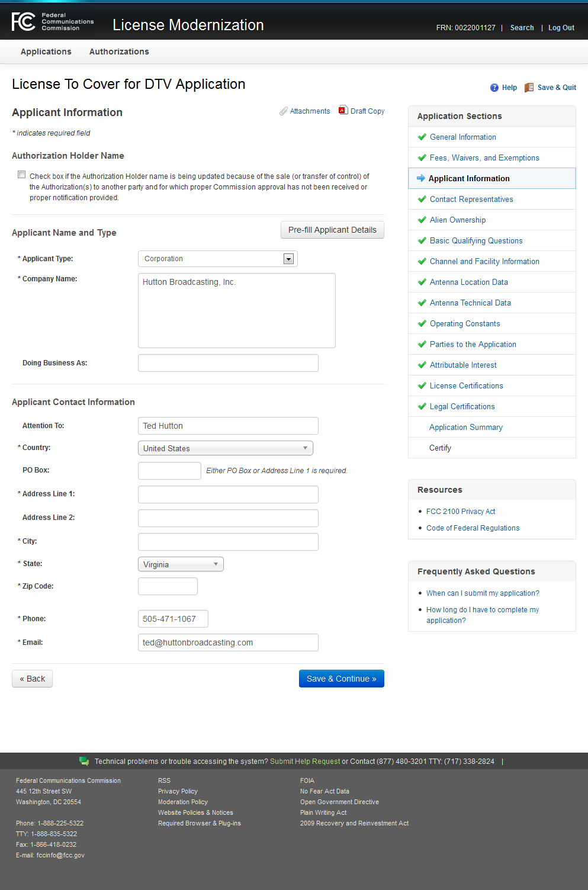Click the Pre-fill Applicant Details button
The width and height of the screenshot is (588, 890).
click(332, 230)
